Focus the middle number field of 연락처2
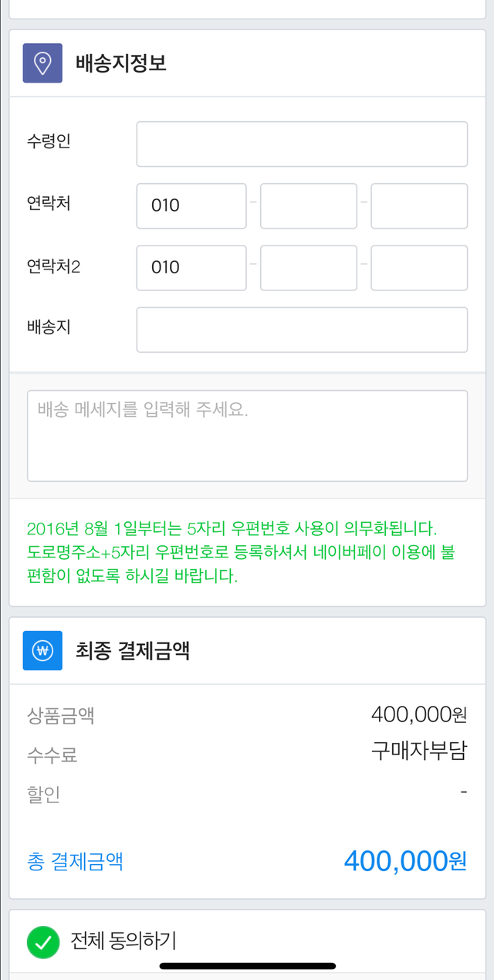This screenshot has height=980, width=494. (x=309, y=267)
